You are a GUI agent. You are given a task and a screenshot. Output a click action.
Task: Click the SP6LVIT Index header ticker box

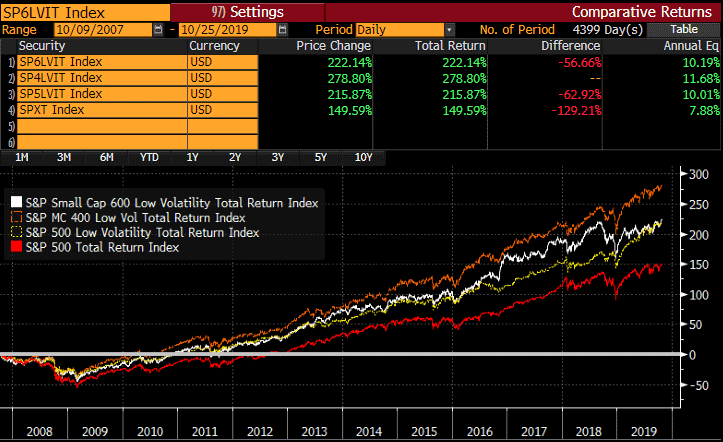pos(85,12)
